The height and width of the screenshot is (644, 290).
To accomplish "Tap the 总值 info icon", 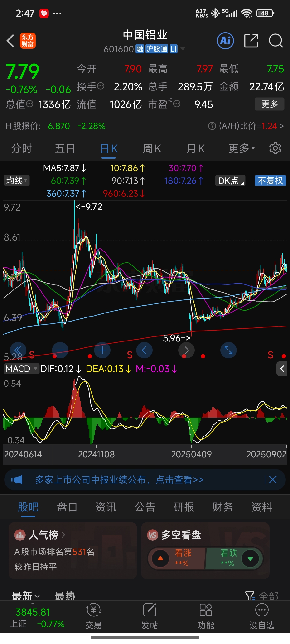I will click(29, 104).
